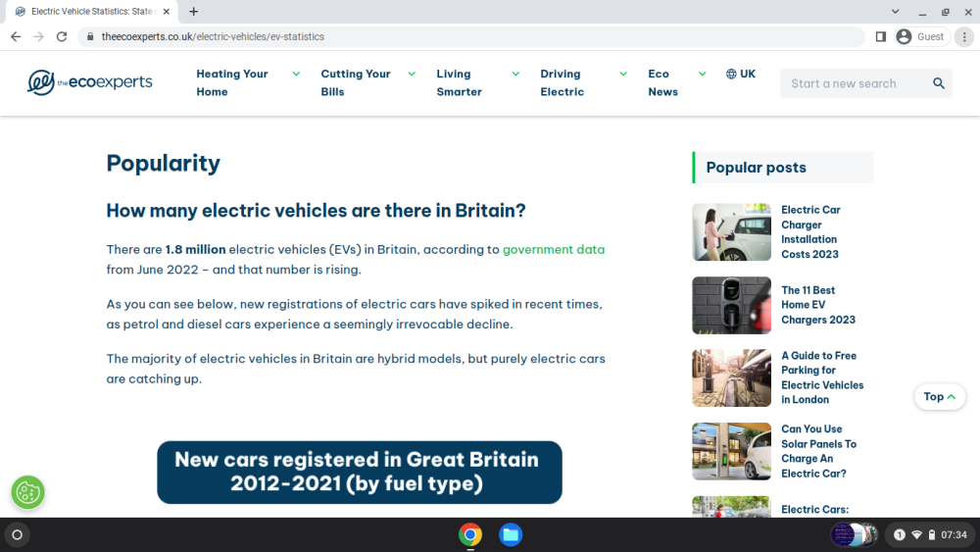
Task: Click the notification count icon
Action: tap(900, 534)
